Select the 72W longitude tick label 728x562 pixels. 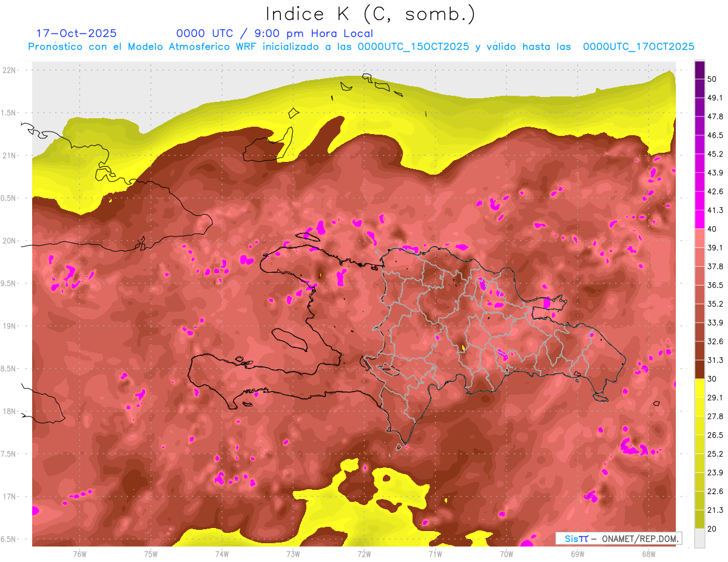pos(364,554)
